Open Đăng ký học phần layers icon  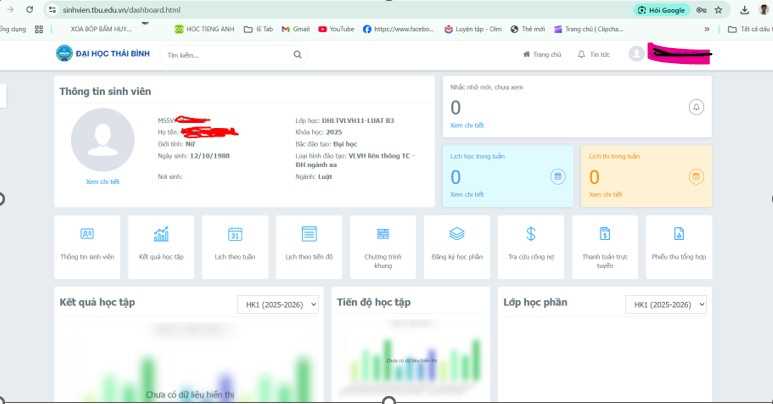point(457,234)
